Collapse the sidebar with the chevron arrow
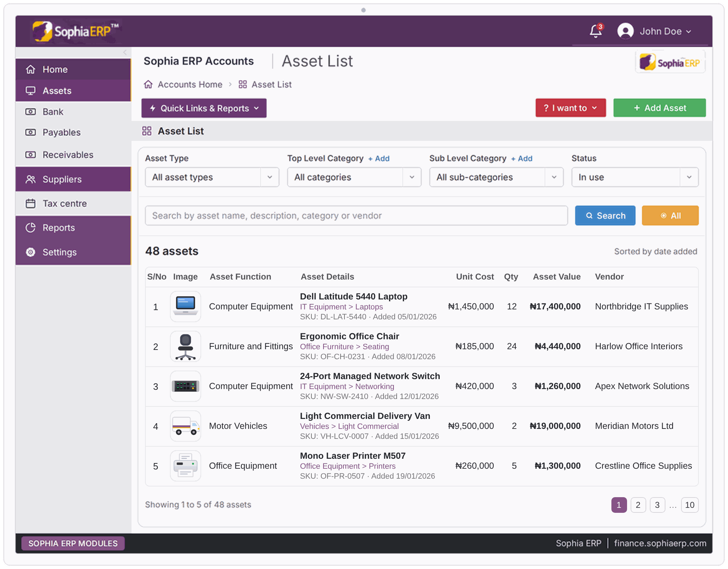Image resolution: width=728 pixels, height=569 pixels. [x=125, y=52]
